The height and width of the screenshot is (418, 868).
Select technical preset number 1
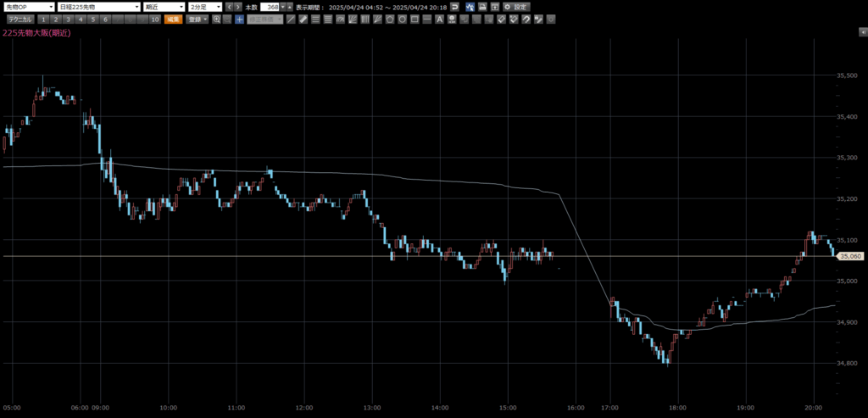coord(42,19)
